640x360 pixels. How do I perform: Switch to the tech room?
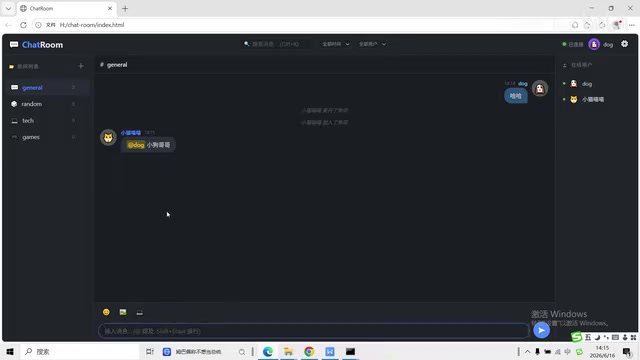[48, 120]
